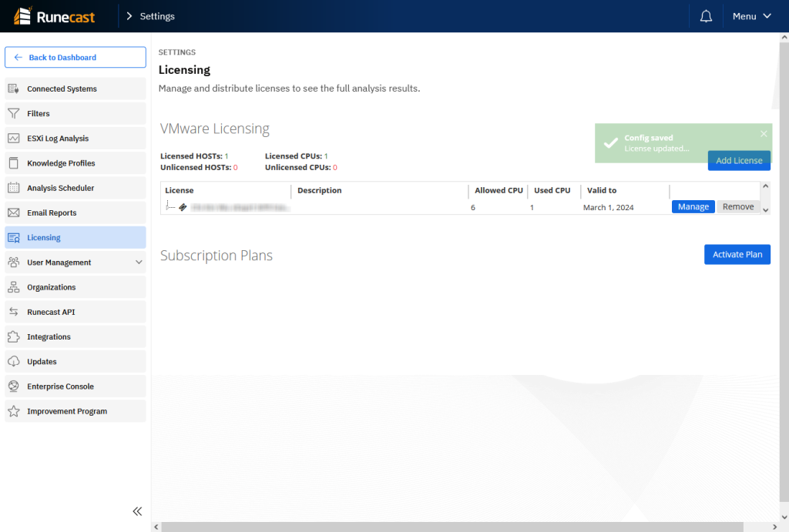This screenshot has width=789, height=532.
Task: Click the blurred license key text
Action: [240, 207]
